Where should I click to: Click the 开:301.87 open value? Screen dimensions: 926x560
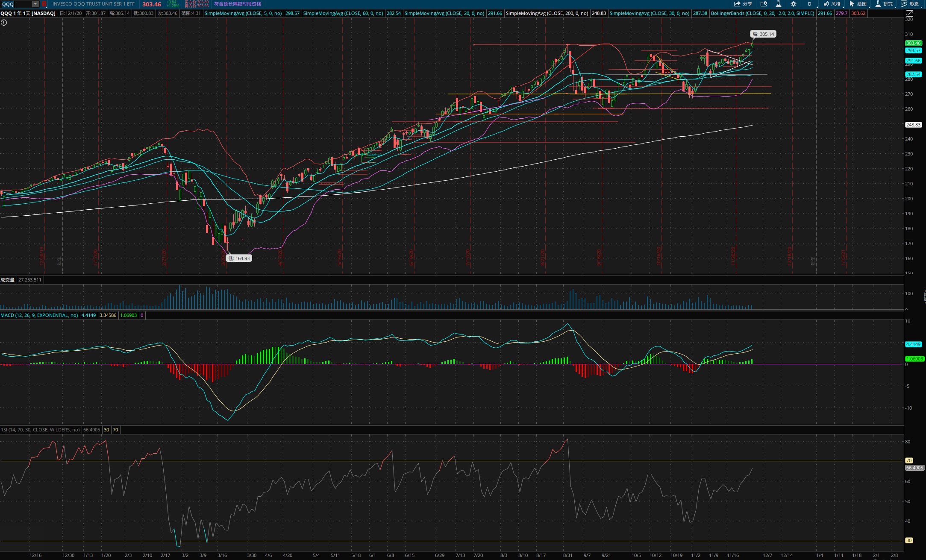point(95,13)
